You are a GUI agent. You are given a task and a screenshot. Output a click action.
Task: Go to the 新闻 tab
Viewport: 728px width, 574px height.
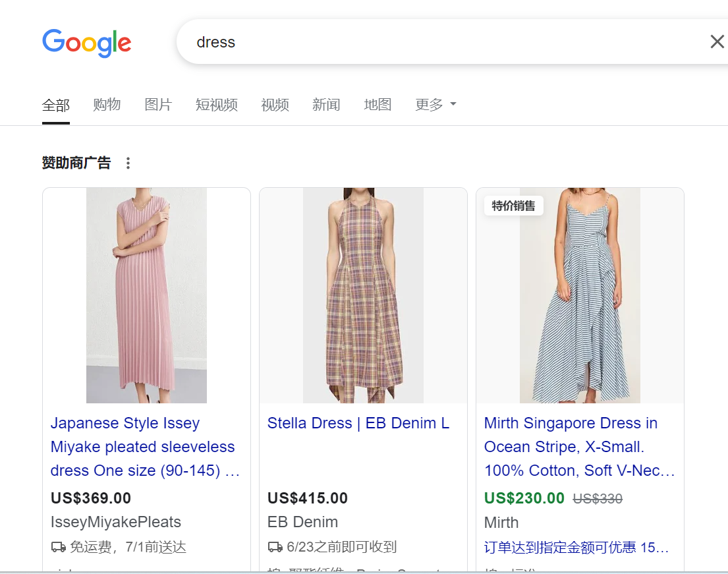(x=326, y=105)
